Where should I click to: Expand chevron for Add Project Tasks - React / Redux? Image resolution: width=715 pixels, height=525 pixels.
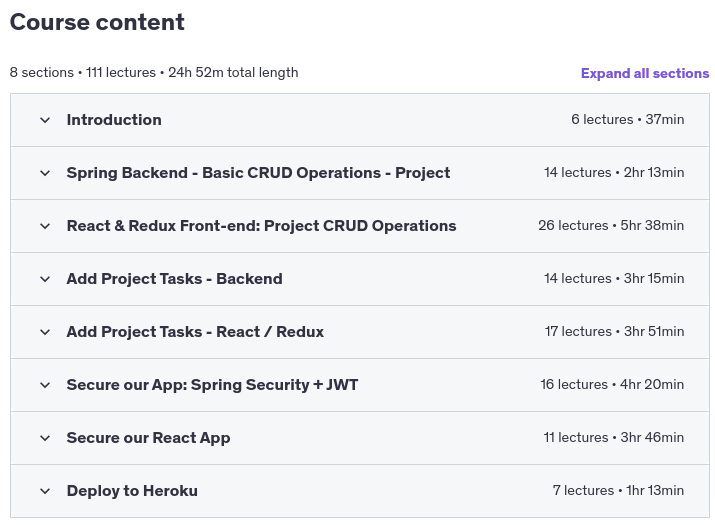45,332
